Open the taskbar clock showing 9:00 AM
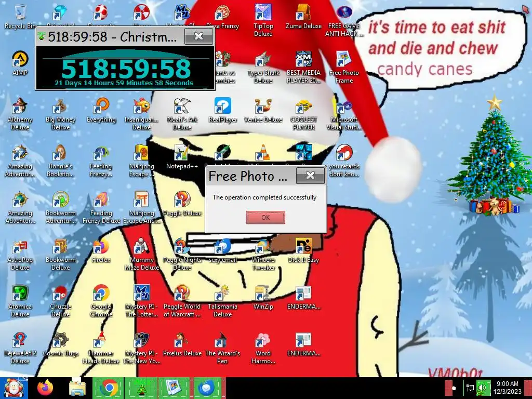The width and height of the screenshot is (532, 399). [508, 388]
